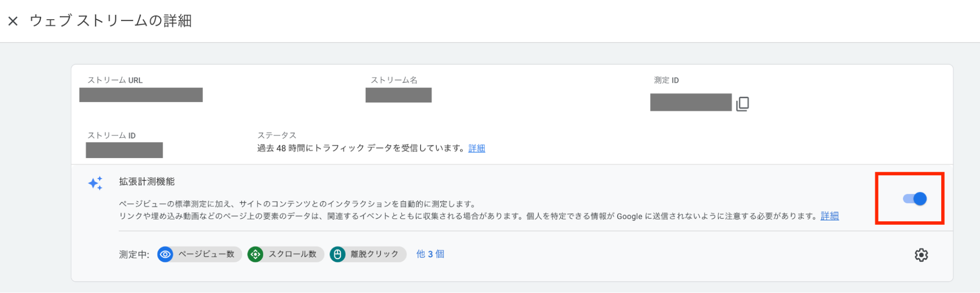Image resolution: width=980 pixels, height=293 pixels.
Task: Close the web stream details panel
Action: click(x=13, y=21)
